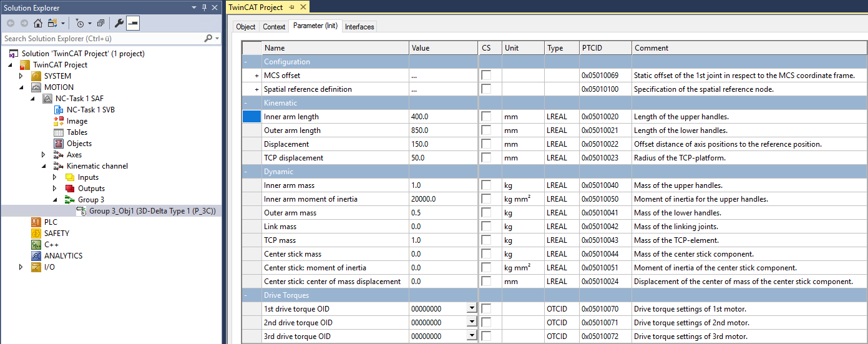
Task: Click the back arrow in Solution Explorer toolbar
Action: (11, 23)
